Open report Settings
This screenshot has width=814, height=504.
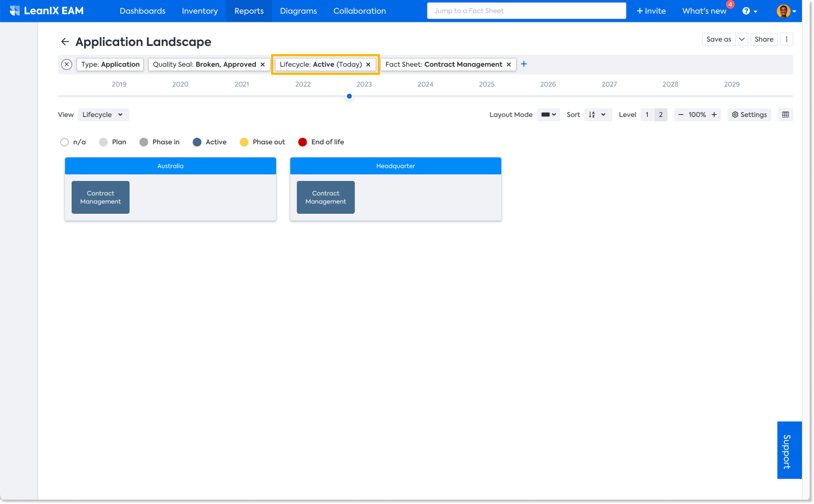click(749, 115)
